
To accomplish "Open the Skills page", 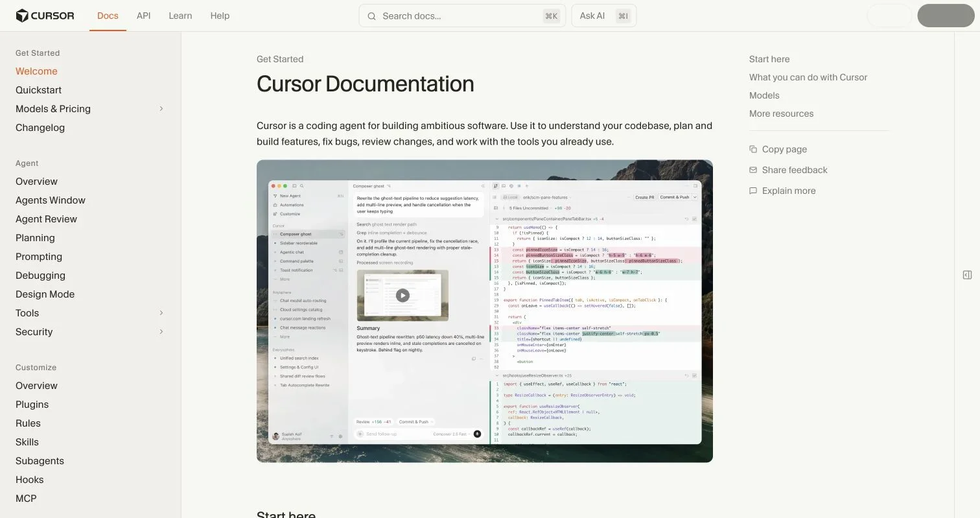I will [x=27, y=442].
